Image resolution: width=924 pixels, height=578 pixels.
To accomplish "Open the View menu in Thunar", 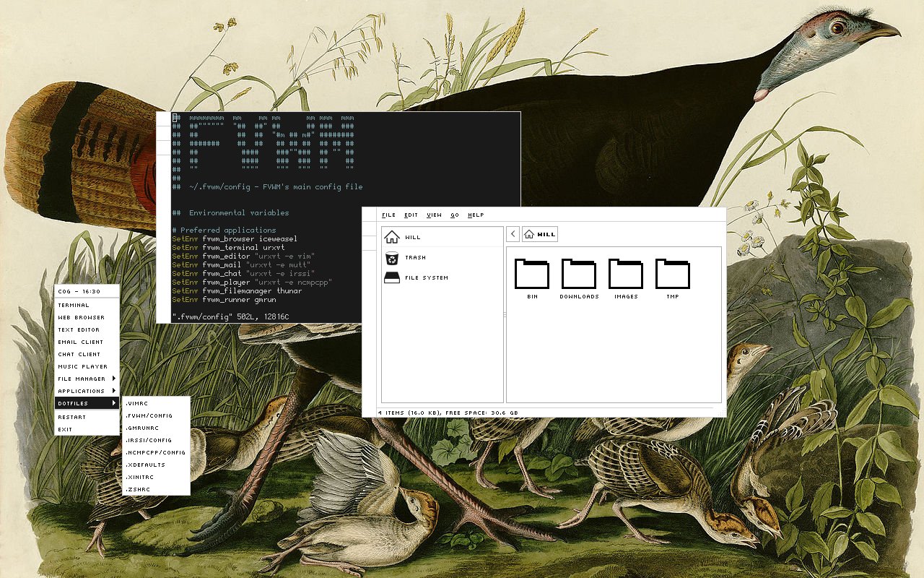I will pos(434,215).
